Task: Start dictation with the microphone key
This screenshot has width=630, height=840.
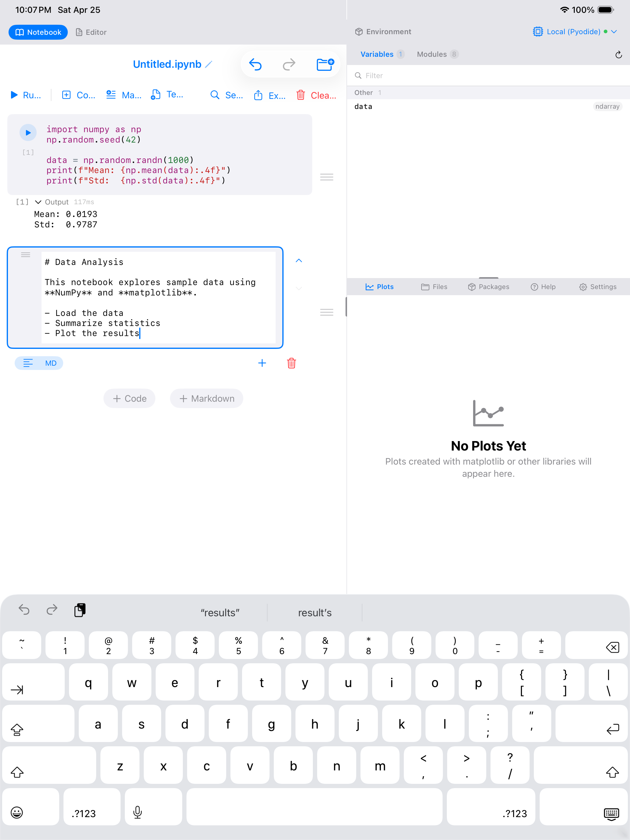Action: click(154, 807)
